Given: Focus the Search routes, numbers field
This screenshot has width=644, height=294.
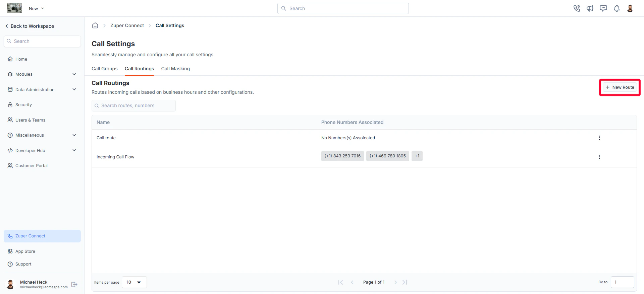Looking at the screenshot, I should click(133, 105).
